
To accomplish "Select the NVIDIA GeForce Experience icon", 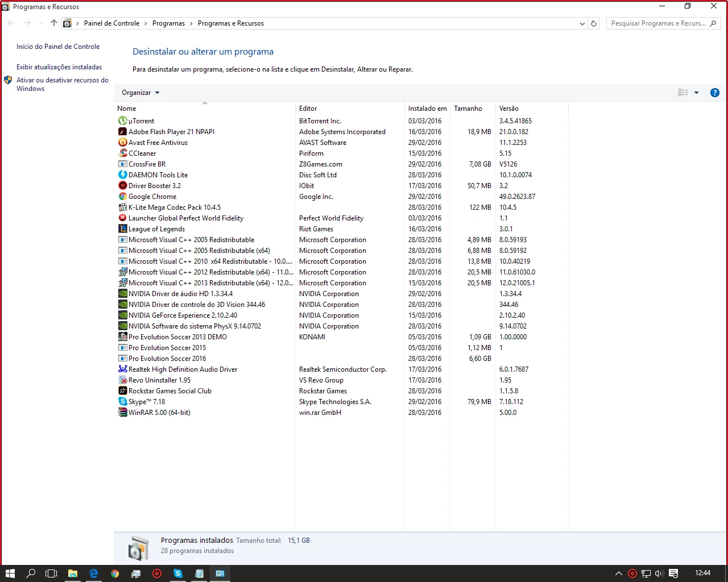I will pos(122,315).
